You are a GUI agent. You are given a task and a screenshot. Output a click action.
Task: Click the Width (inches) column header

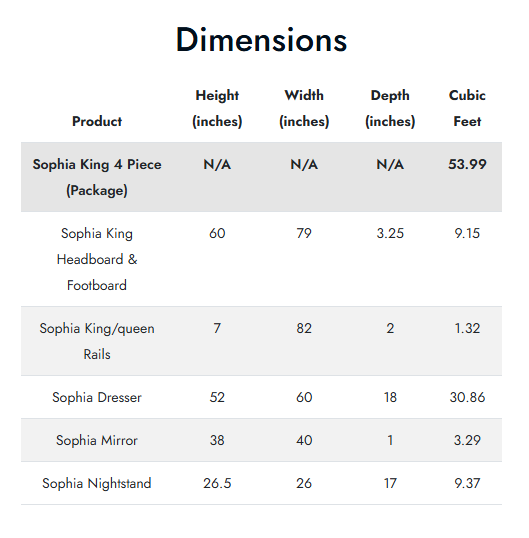coord(304,108)
